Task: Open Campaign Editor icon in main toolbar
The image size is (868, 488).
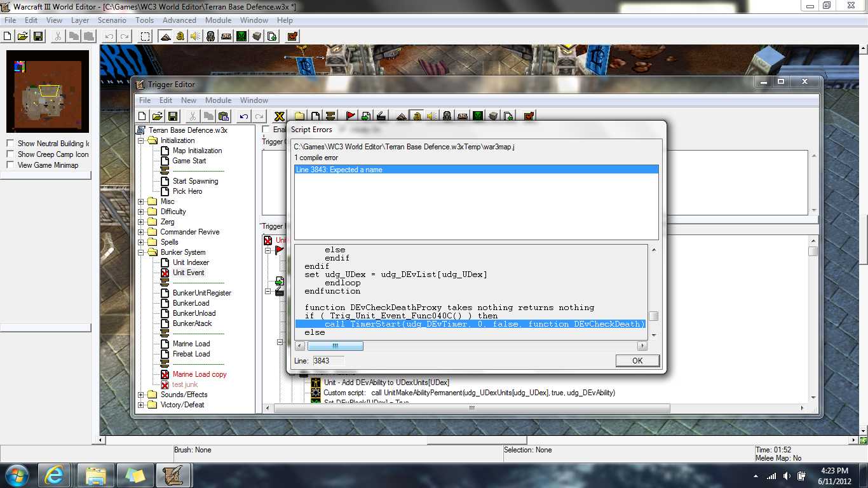Action: pyautogui.click(x=226, y=37)
